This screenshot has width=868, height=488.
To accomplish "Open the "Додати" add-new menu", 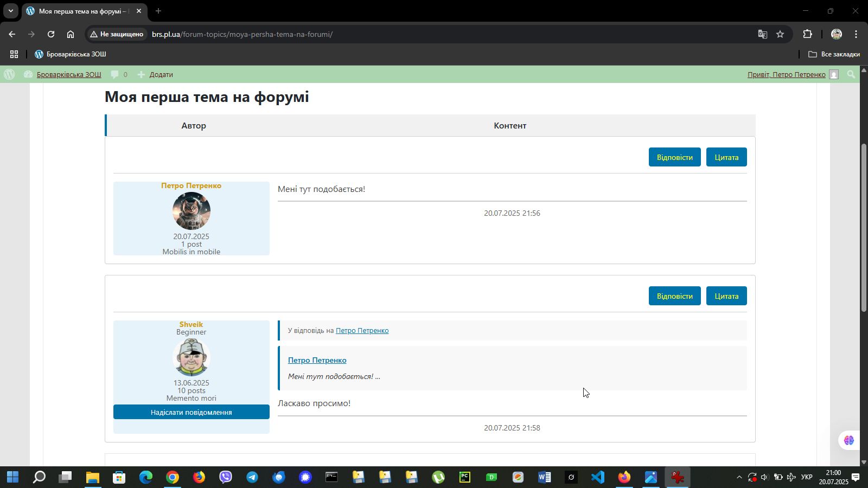I will coord(155,74).
